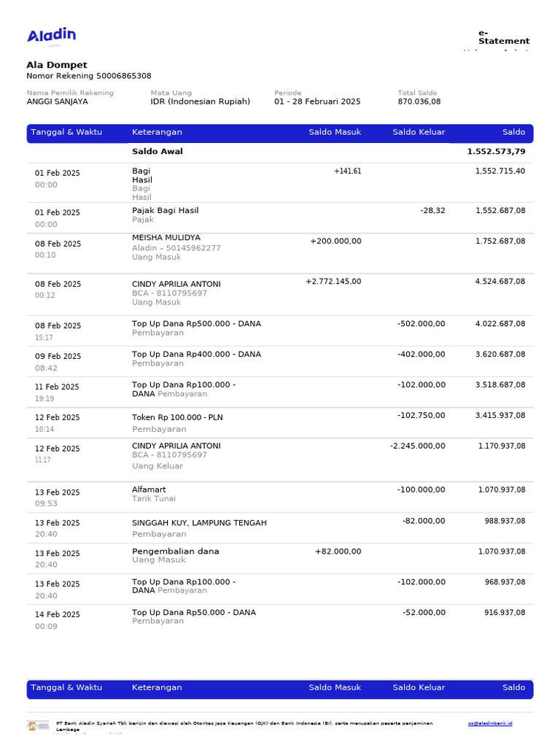The height and width of the screenshot is (747, 560).
Task: Click outgoing amount -82.000,00
Action: (x=424, y=521)
